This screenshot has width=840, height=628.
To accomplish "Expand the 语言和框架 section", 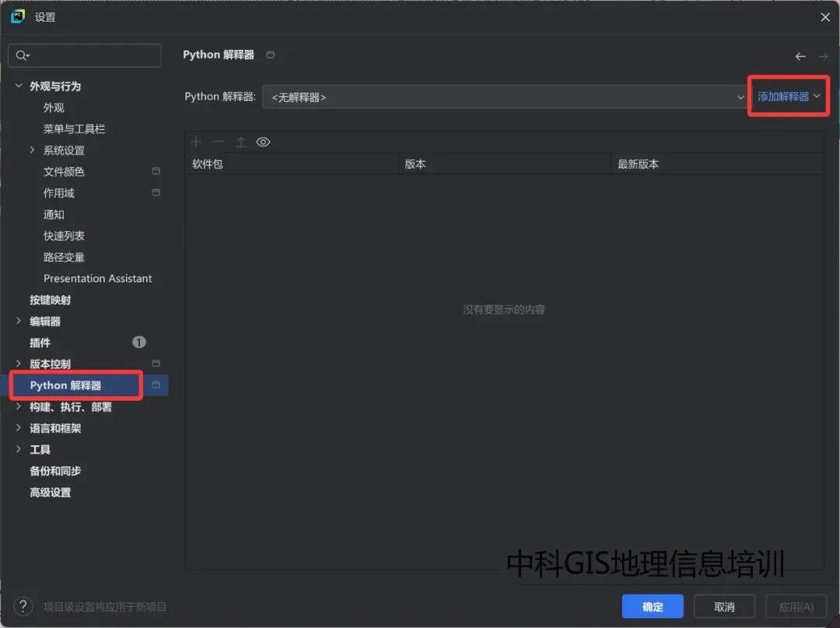I will click(19, 427).
